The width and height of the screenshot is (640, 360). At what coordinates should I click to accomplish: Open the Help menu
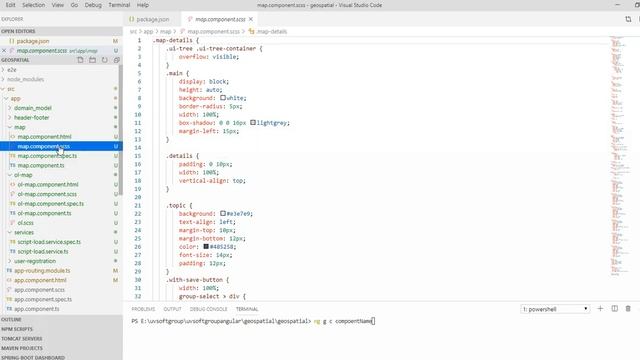(142, 5)
